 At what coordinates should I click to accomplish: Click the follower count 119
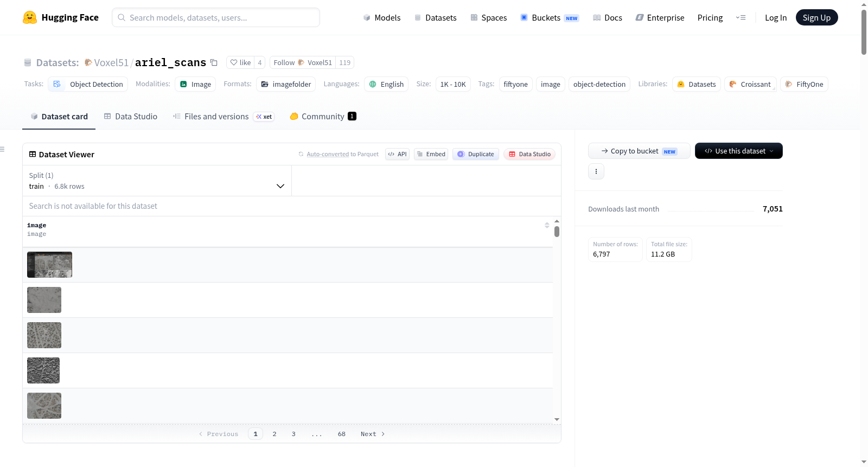[345, 62]
